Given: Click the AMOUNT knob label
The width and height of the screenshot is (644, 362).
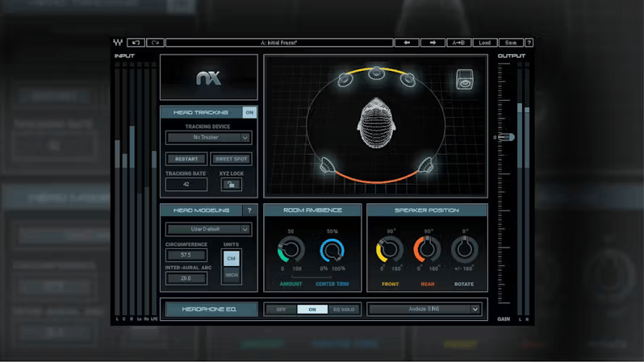Looking at the screenshot, I should [x=291, y=284].
